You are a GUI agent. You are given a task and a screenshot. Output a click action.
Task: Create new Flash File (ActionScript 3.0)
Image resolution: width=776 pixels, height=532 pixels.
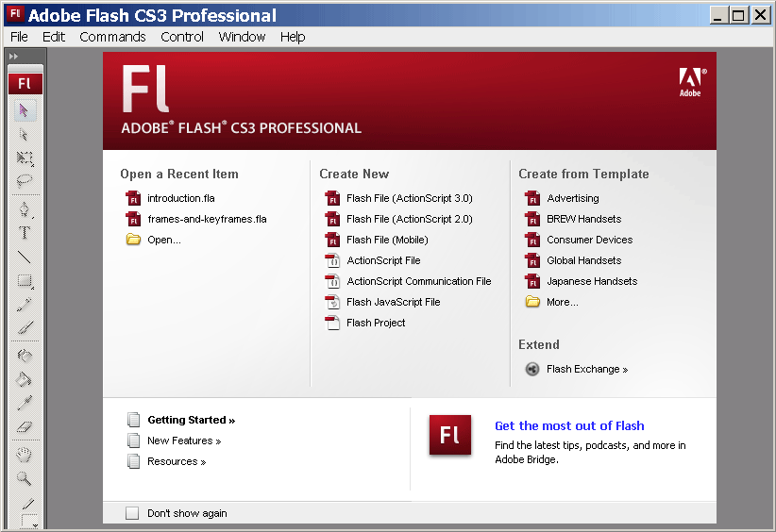410,198
